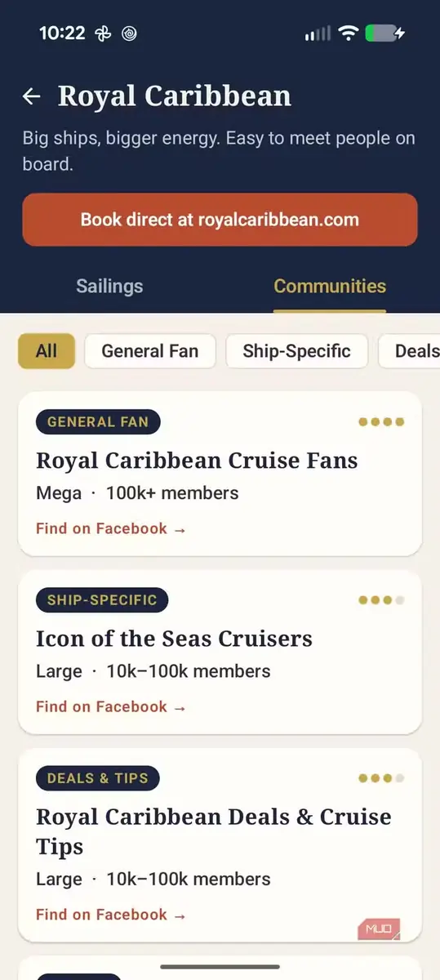
Task: Tap rating dots on Royal Caribbean Cruise Fans card
Action: point(381,422)
